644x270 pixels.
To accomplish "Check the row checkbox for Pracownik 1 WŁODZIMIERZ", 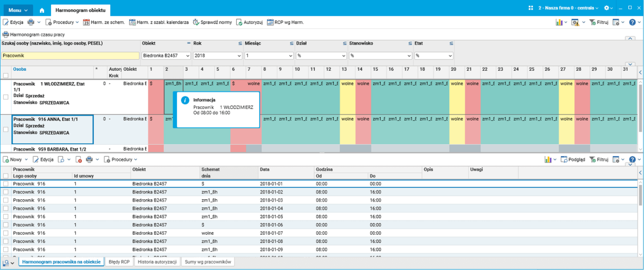I will [x=6, y=97].
